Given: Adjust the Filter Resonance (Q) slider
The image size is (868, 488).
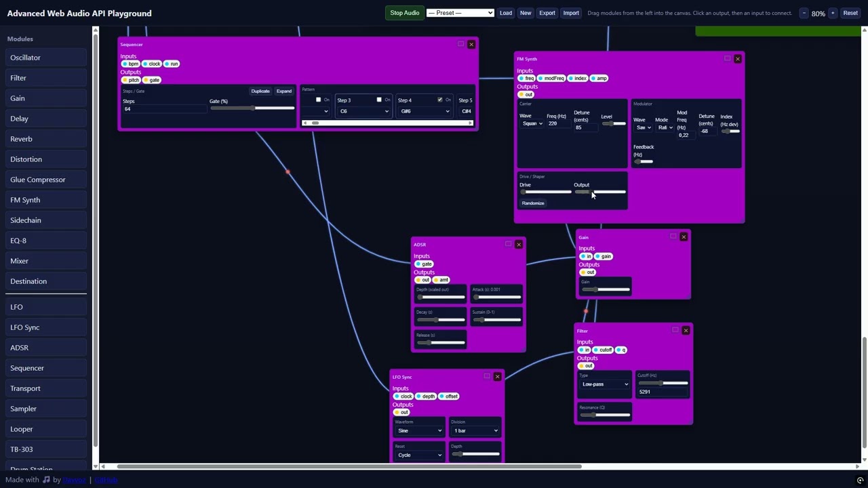Looking at the screenshot, I should coord(605,415).
